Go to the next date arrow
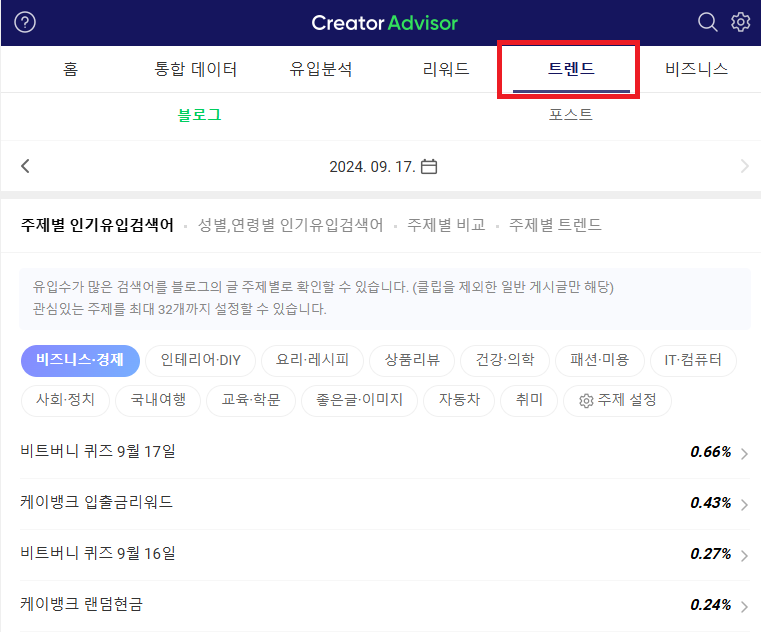This screenshot has height=632, width=761. click(744, 166)
